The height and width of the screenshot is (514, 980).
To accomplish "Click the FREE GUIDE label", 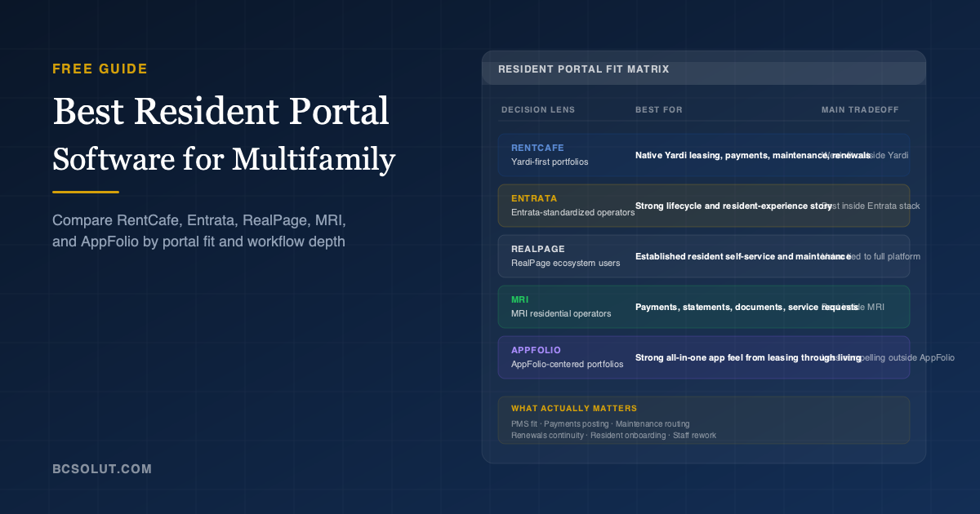I will pos(100,69).
